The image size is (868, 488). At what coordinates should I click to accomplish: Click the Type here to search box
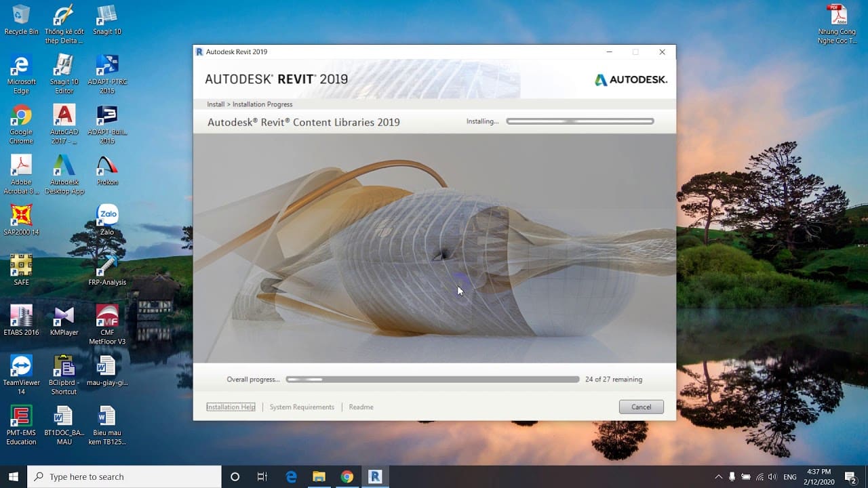click(x=124, y=476)
